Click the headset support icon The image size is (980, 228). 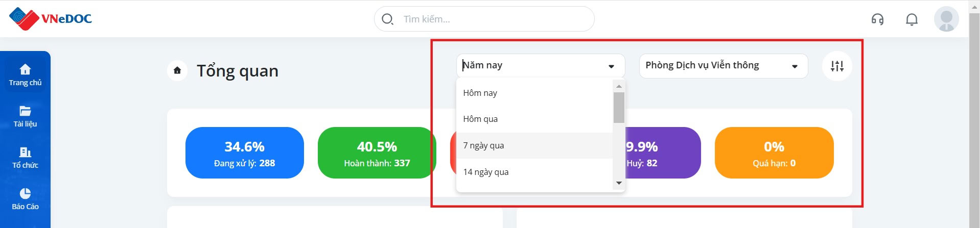pos(877,19)
